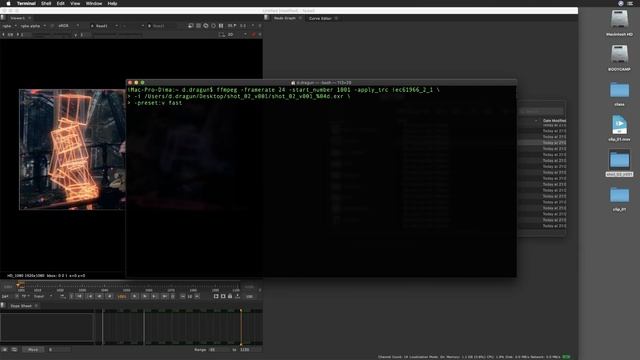Open the rgba.alpha channel dropdown

(x=33, y=26)
